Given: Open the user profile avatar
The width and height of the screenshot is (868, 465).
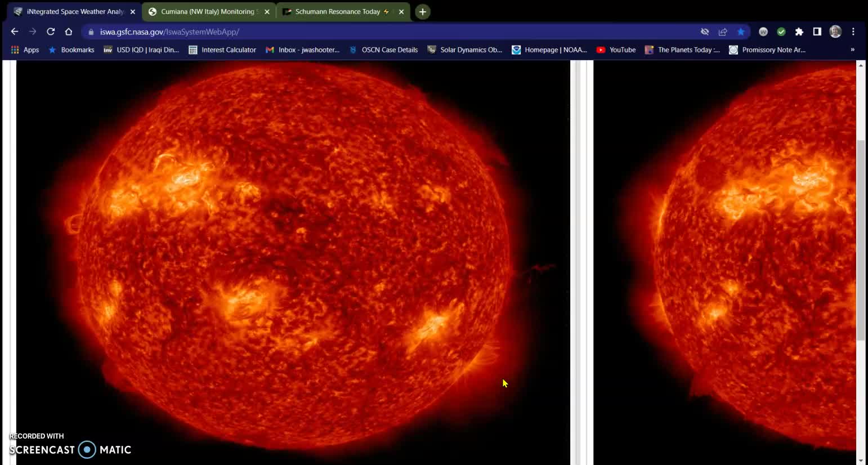Looking at the screenshot, I should [835, 32].
